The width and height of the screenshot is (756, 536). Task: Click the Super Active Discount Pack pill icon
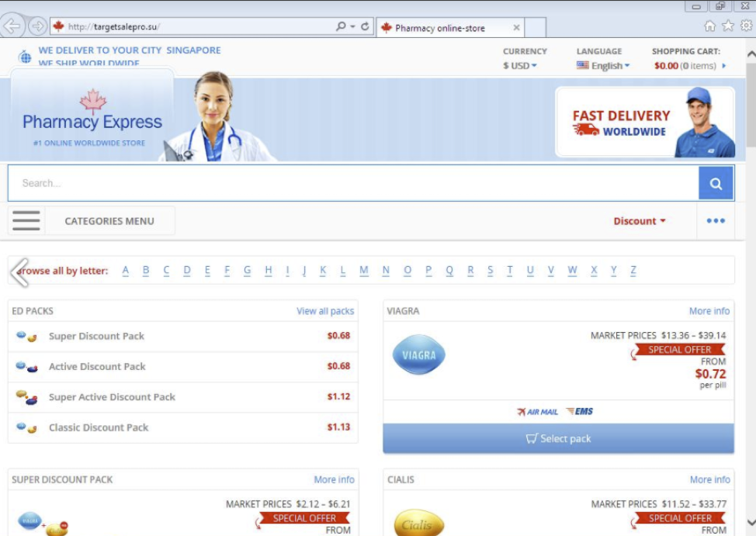(26, 398)
